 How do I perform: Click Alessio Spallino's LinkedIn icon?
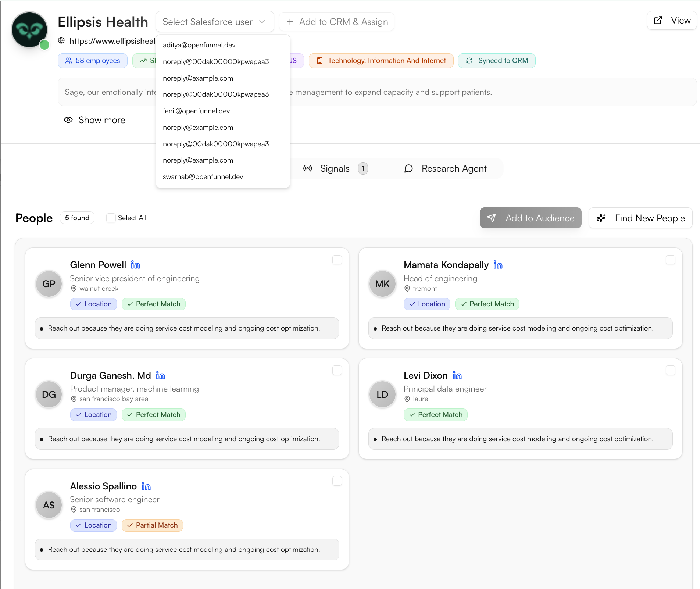point(146,486)
